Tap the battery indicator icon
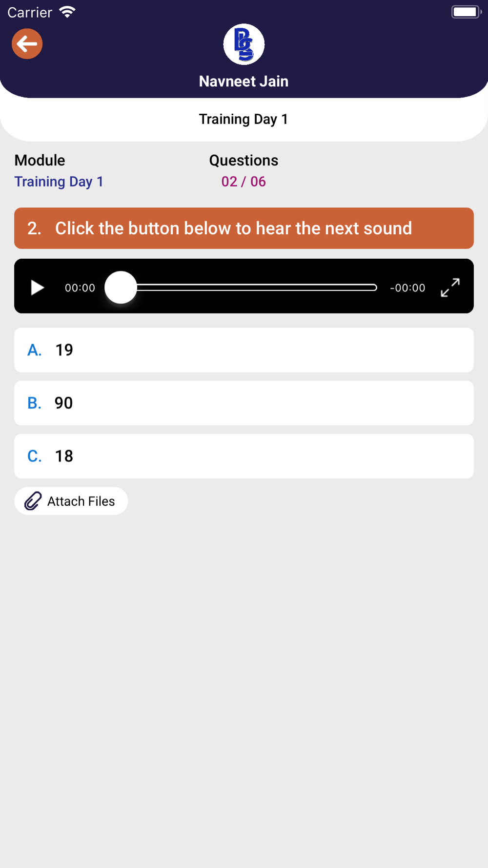The image size is (488, 868). 467,12
